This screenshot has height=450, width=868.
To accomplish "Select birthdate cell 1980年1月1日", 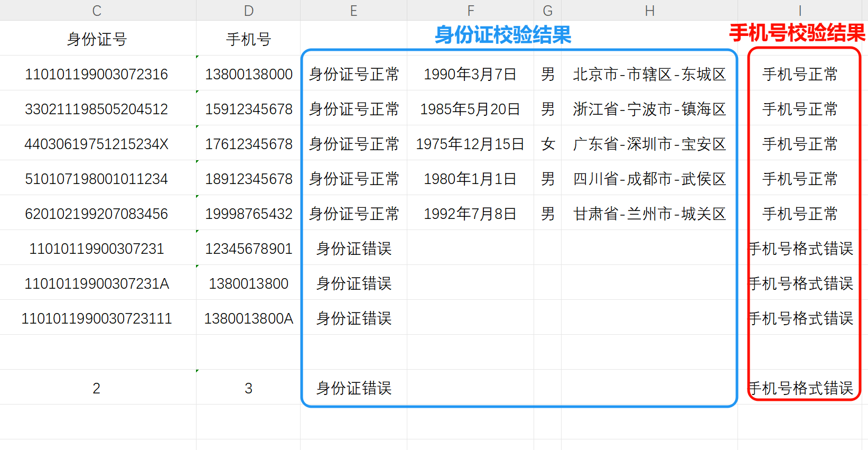I will pos(470,178).
